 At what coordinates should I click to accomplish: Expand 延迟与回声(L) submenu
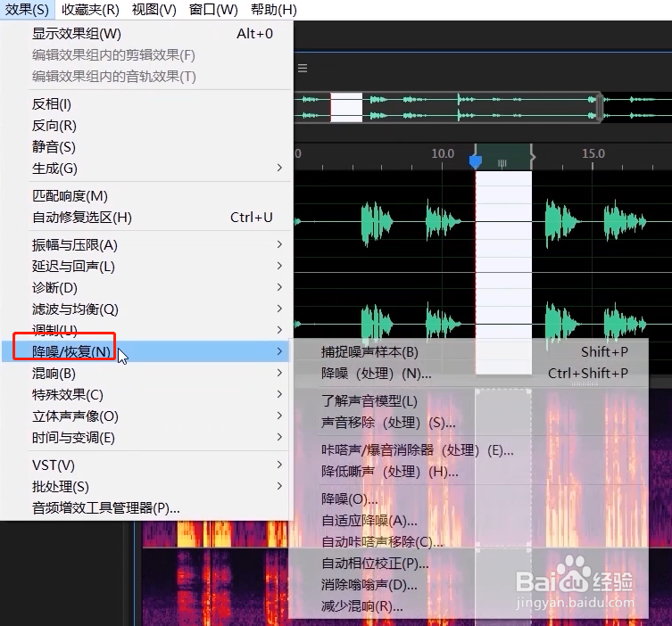pos(146,267)
